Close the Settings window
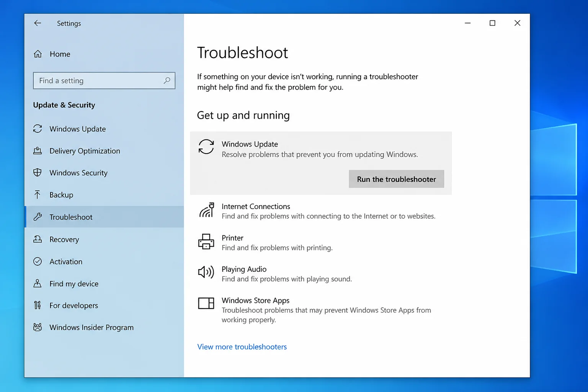 click(517, 23)
